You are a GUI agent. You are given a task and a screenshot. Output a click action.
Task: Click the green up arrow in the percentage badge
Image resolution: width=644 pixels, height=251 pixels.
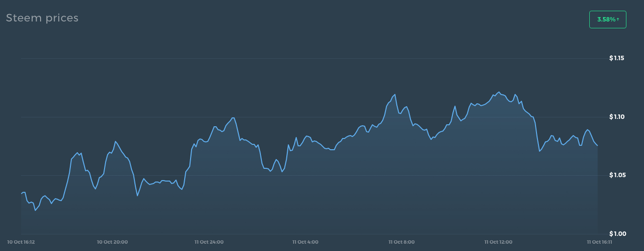pos(617,19)
